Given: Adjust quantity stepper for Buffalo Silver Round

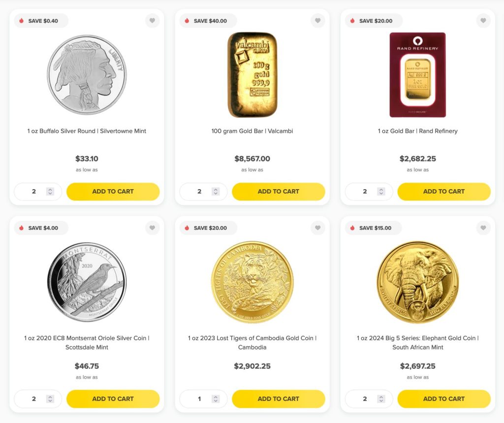Looking at the screenshot, I should 50,192.
